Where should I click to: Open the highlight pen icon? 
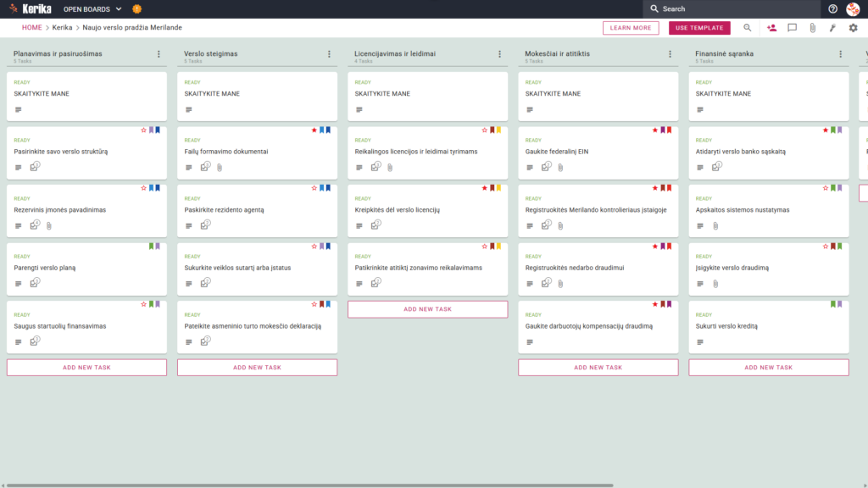click(x=832, y=28)
